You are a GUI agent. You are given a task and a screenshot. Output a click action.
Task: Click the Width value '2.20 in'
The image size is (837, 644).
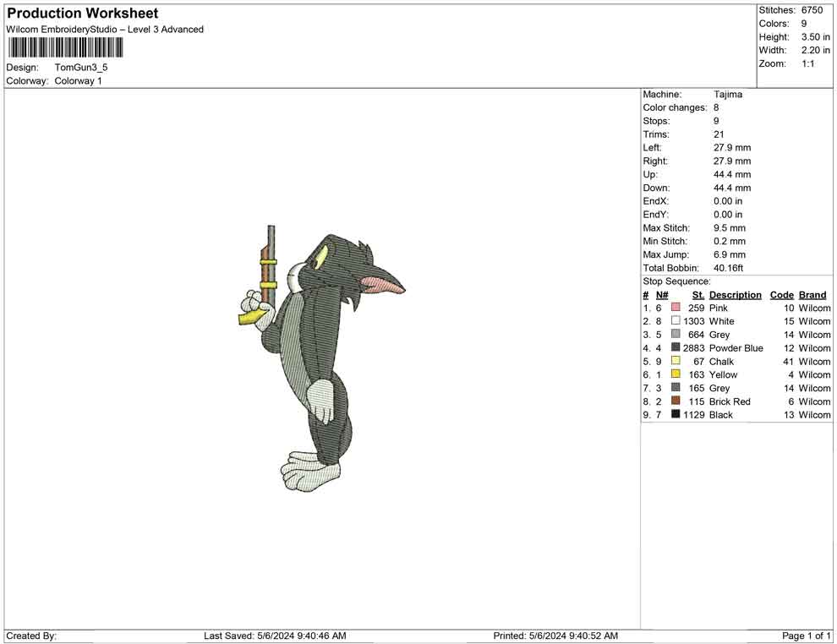(815, 50)
